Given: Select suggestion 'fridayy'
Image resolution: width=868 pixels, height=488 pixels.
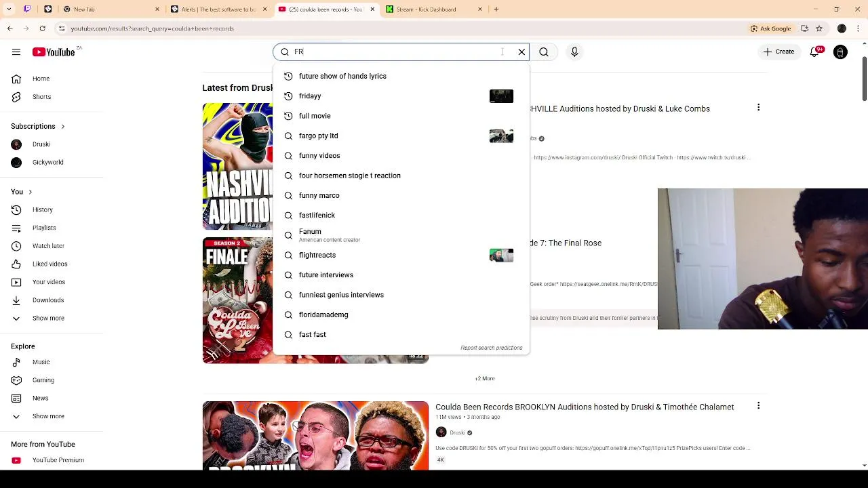Looking at the screenshot, I should tap(401, 96).
